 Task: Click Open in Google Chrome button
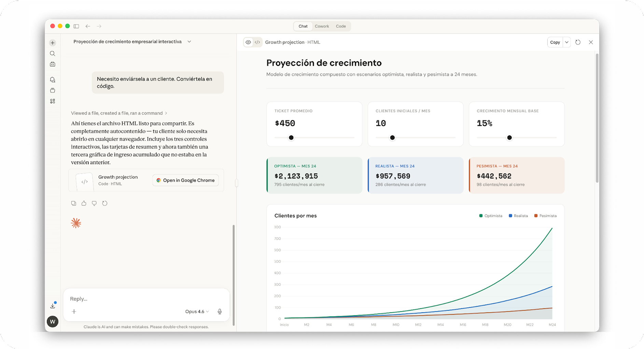point(185,180)
